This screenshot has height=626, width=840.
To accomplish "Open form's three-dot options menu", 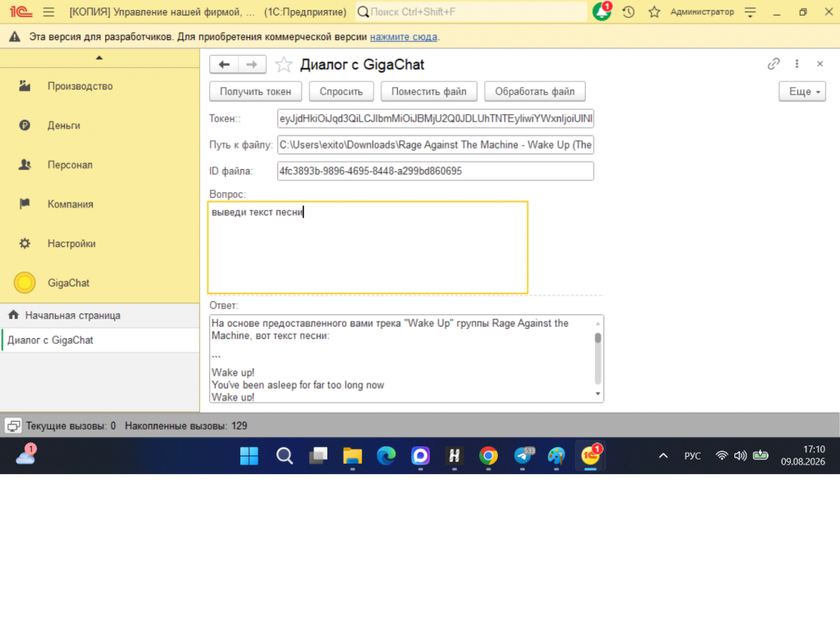I will point(797,64).
